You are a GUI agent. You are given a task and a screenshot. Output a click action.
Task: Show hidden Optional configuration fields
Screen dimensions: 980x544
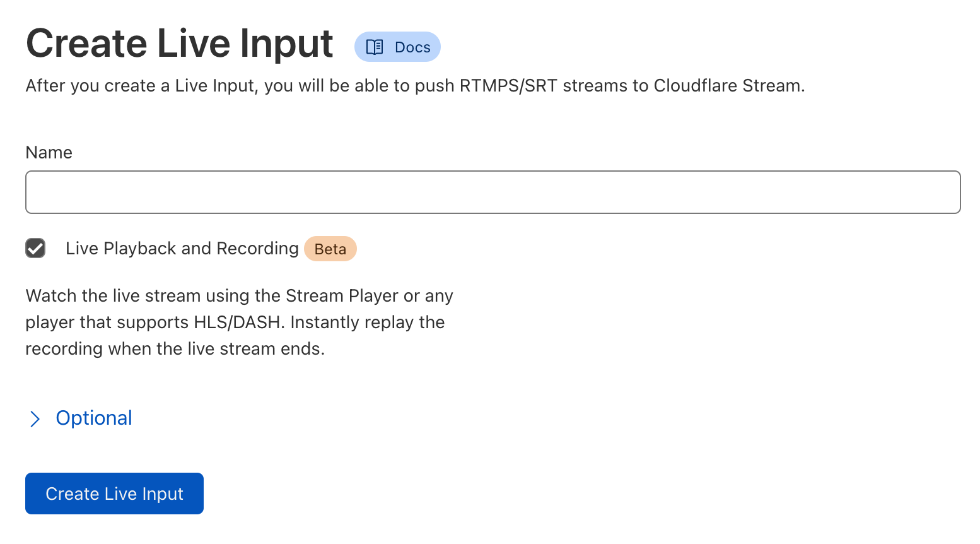click(x=93, y=418)
